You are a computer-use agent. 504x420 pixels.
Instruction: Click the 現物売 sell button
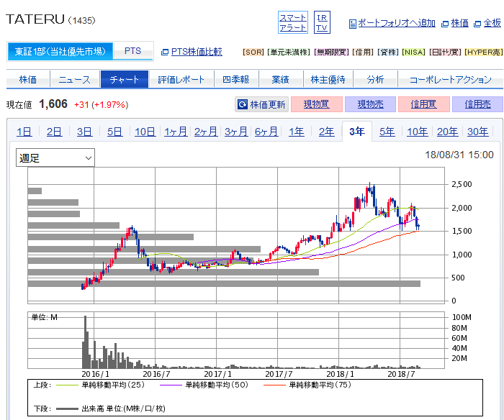tap(370, 105)
